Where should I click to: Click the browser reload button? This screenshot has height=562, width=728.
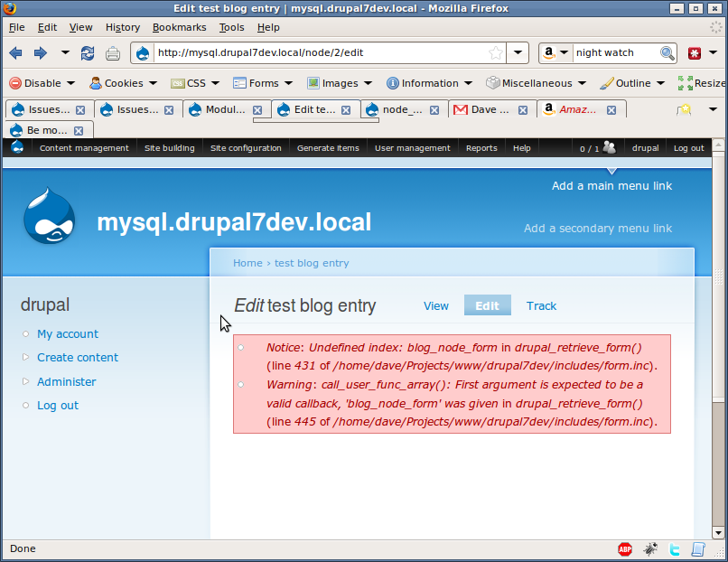pos(88,53)
